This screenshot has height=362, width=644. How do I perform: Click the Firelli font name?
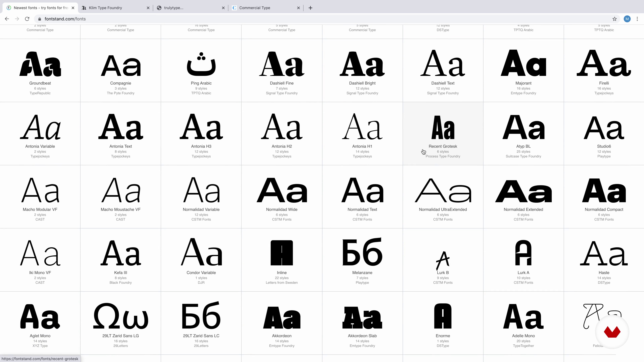pos(604,83)
